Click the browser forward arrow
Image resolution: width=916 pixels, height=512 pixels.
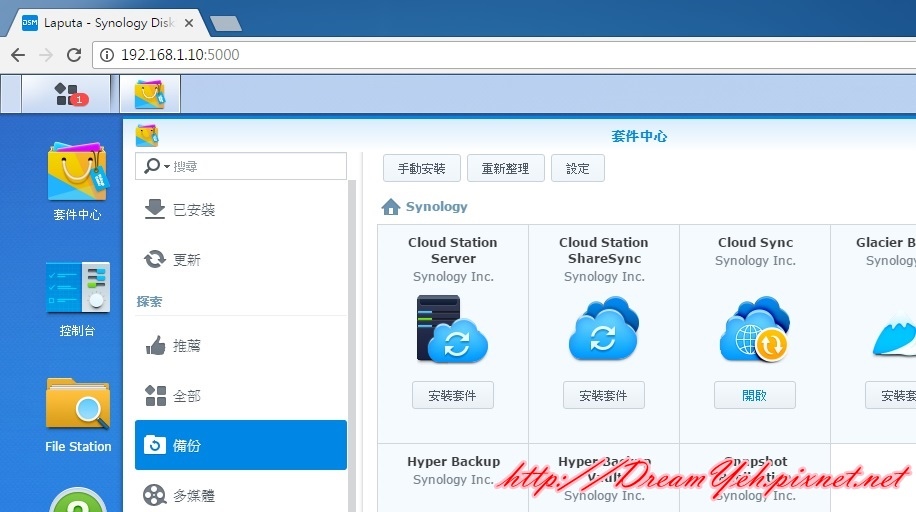click(46, 55)
